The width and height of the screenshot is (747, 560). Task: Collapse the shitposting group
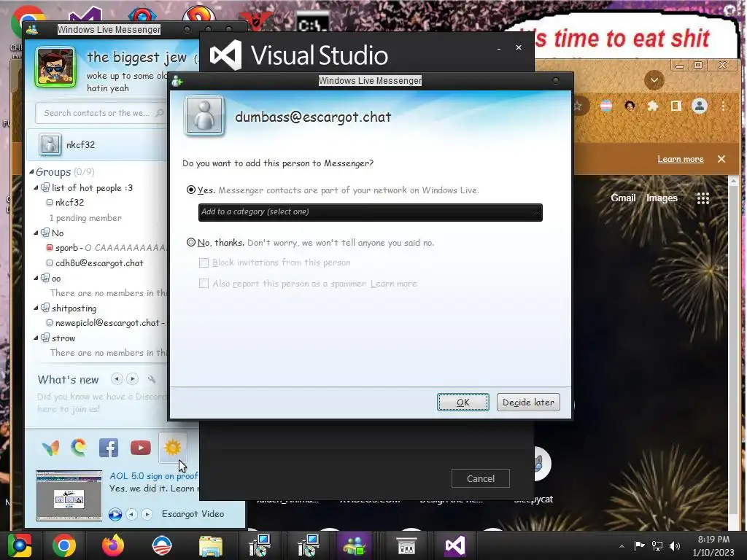[36, 308]
